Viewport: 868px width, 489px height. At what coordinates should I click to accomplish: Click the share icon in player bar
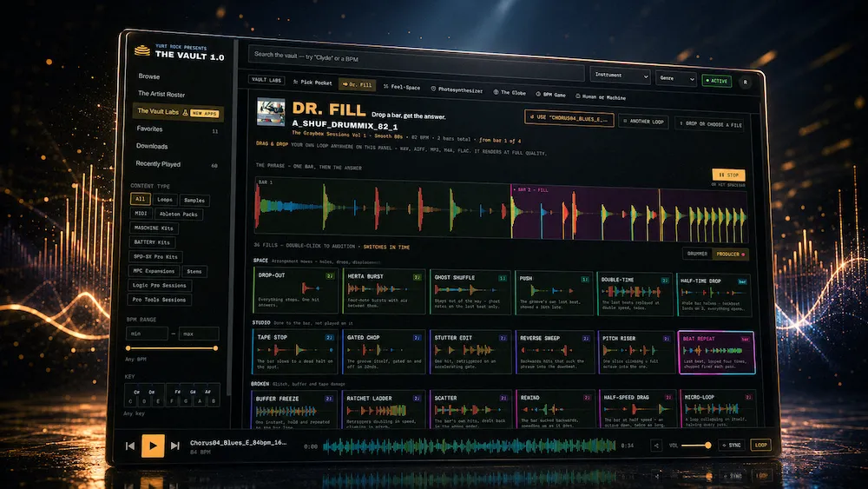point(656,446)
